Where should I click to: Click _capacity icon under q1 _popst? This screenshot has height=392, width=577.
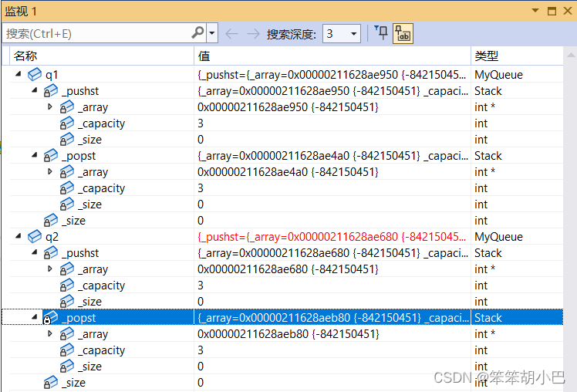click(67, 188)
